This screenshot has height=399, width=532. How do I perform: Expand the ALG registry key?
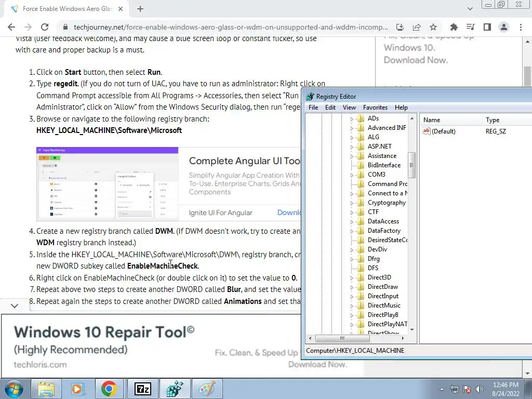pyautogui.click(x=352, y=137)
